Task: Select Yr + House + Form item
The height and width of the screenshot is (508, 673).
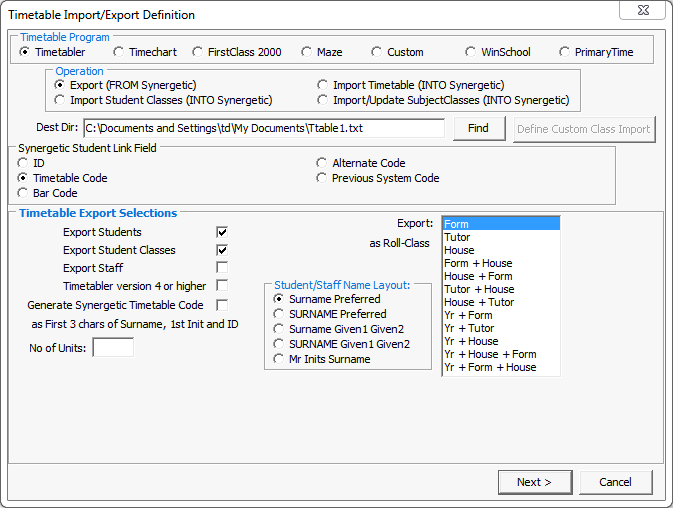Action: (x=501, y=354)
